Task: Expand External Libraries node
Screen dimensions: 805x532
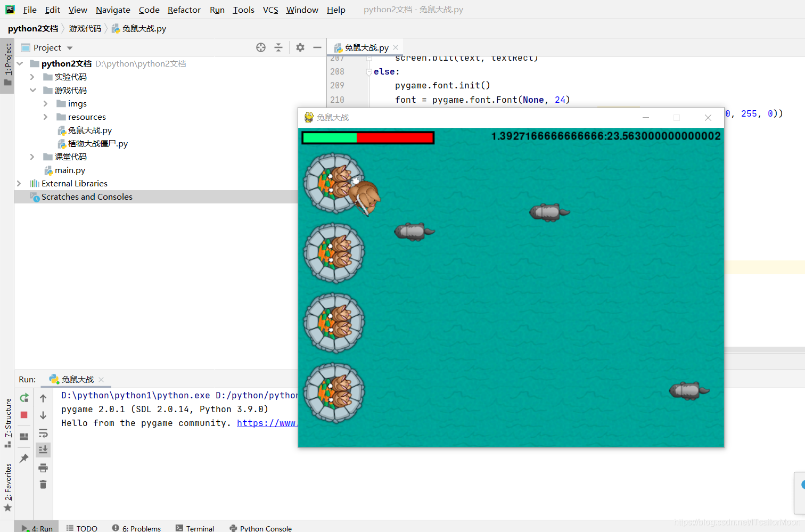Action: 19,184
